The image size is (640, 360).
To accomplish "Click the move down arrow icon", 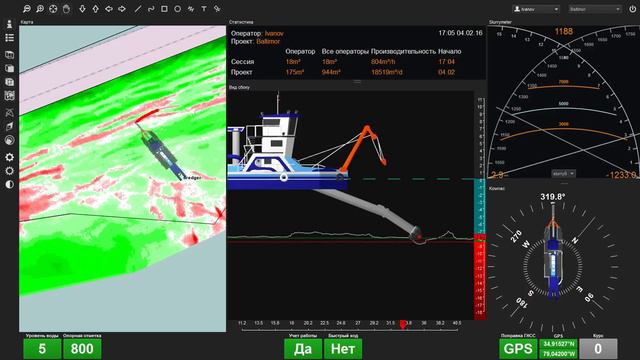I will (x=82, y=9).
